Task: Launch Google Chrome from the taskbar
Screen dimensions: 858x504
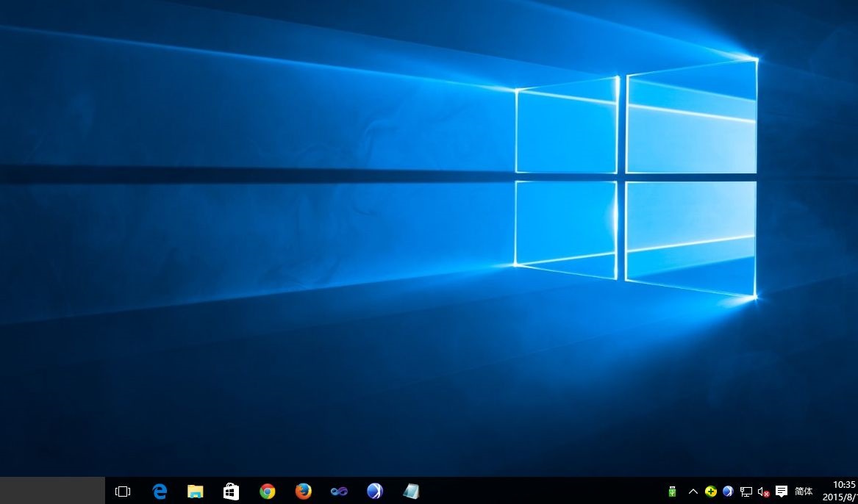Action: pyautogui.click(x=267, y=492)
